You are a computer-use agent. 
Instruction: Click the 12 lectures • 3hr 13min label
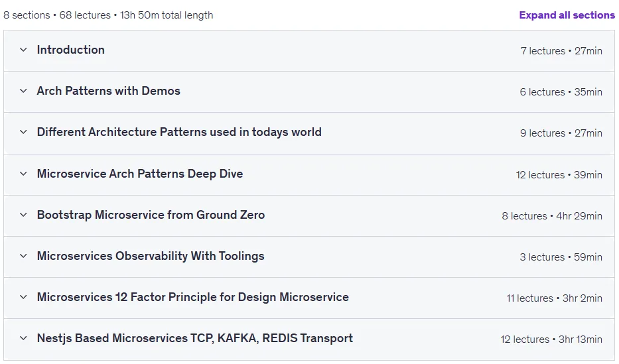[x=551, y=339]
